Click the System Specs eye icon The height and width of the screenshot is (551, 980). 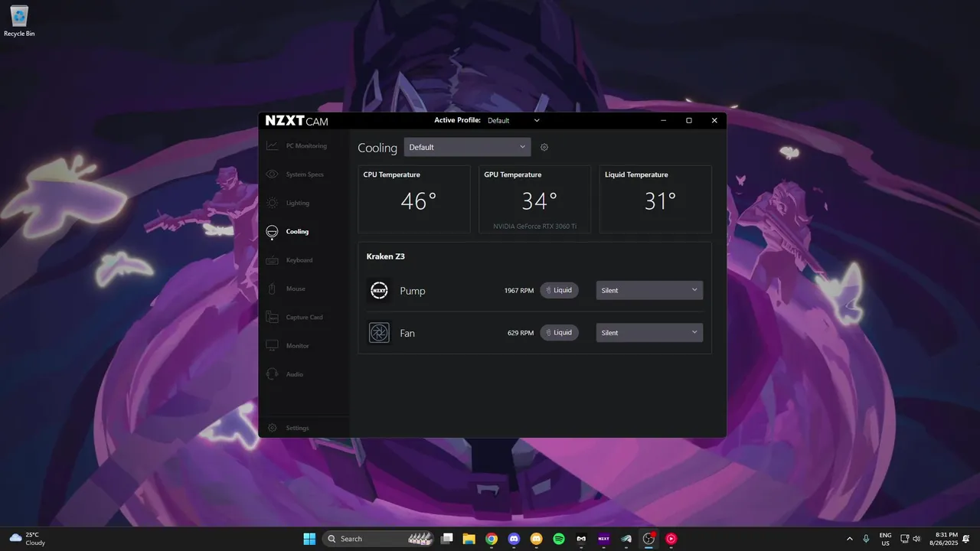(x=272, y=174)
